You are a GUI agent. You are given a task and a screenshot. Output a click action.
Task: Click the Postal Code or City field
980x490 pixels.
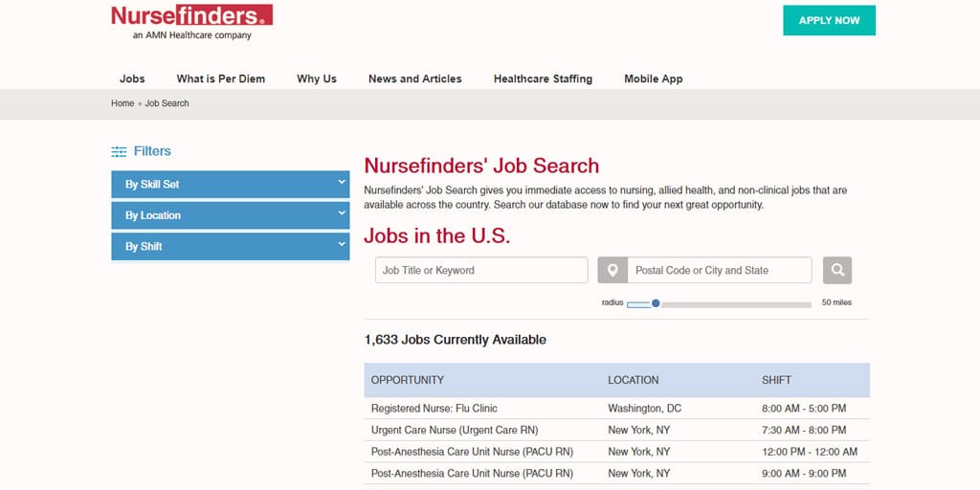719,270
